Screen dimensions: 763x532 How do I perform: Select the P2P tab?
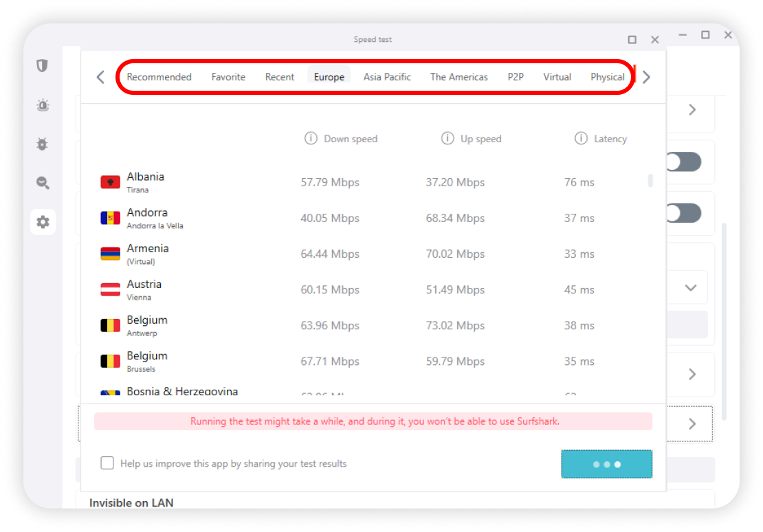[516, 77]
